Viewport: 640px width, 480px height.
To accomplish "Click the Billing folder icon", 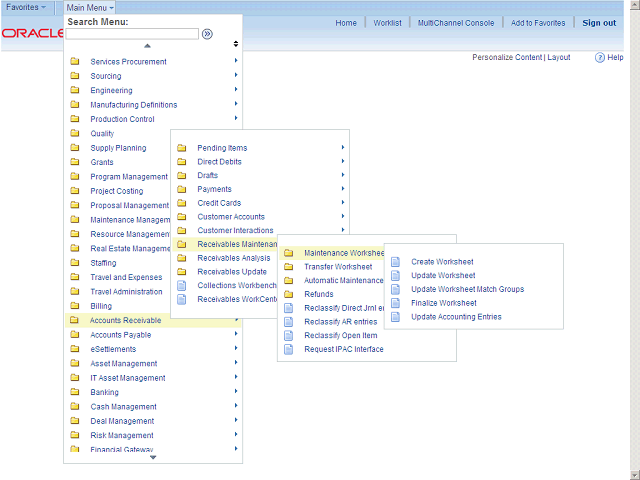I will pyautogui.click(x=75, y=305).
